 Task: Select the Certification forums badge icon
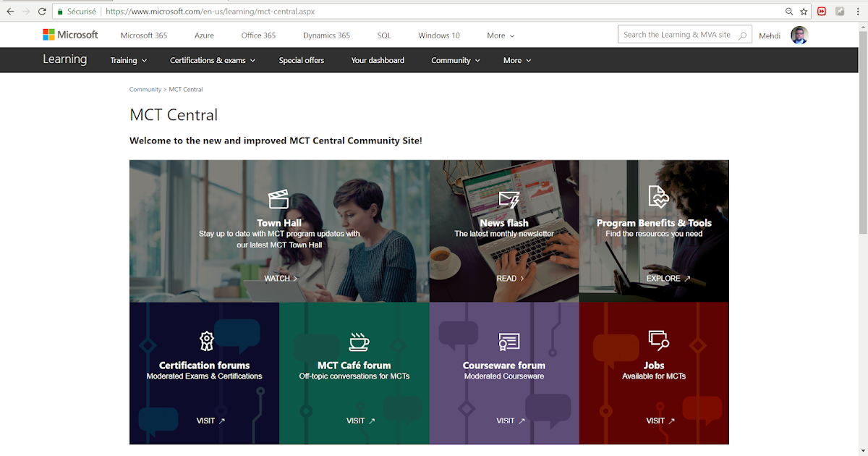point(205,340)
